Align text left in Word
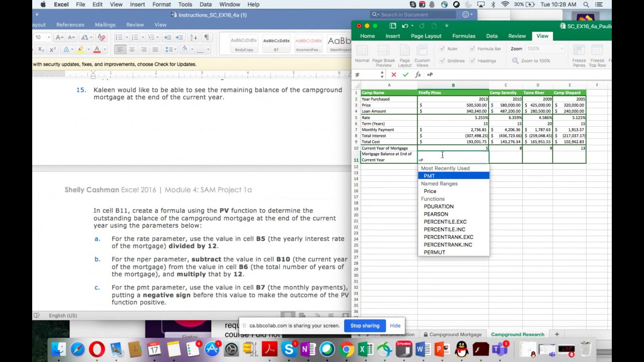644x362 pixels. (120, 50)
